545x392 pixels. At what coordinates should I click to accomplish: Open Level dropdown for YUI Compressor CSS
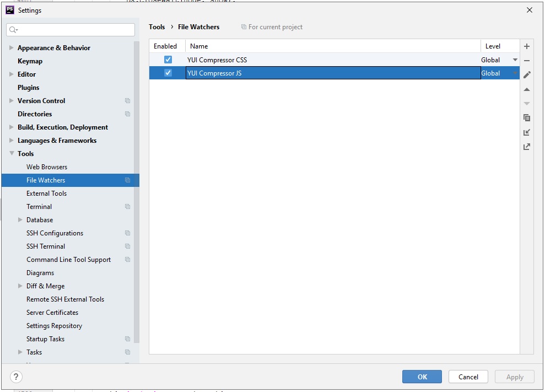tap(515, 60)
